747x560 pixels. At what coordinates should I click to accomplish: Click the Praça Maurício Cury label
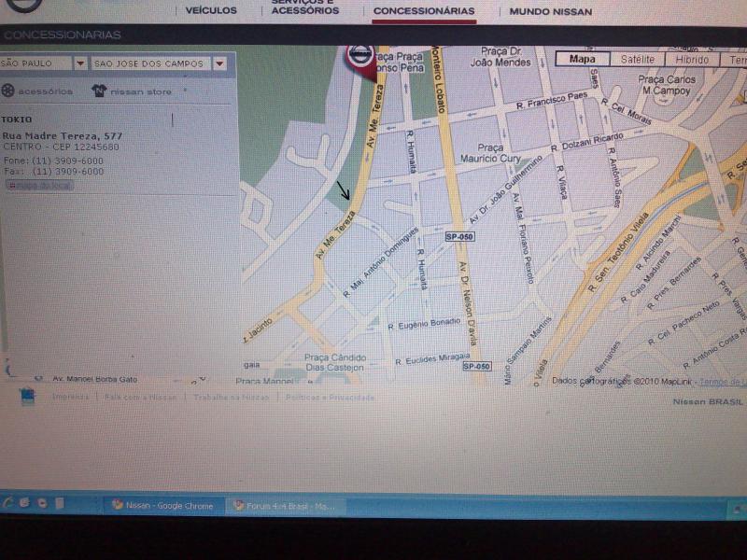point(490,153)
